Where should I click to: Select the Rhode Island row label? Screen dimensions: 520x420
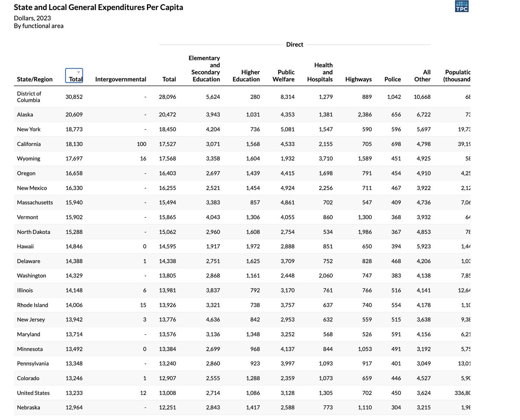(32, 305)
